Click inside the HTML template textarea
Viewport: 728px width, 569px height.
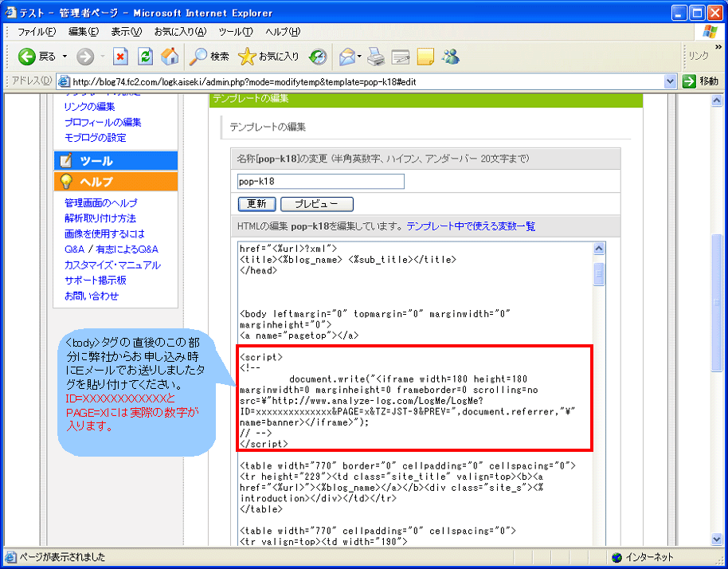point(416,394)
